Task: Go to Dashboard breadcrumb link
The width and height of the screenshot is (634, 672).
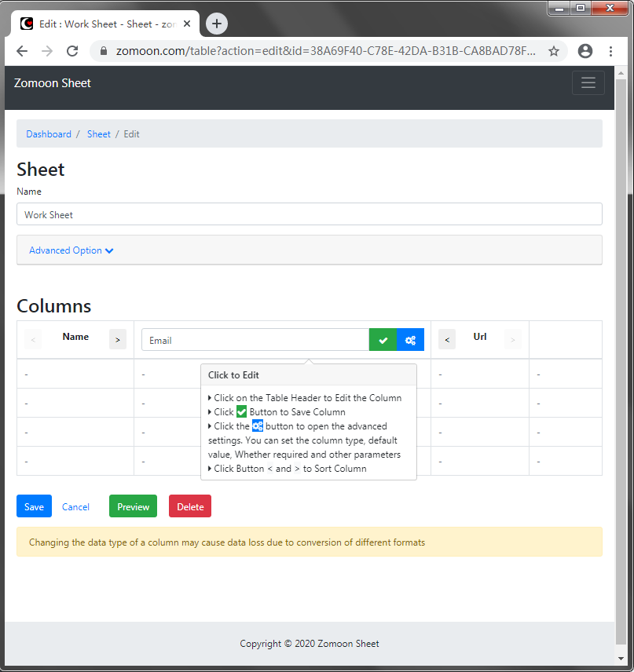Action: click(49, 134)
